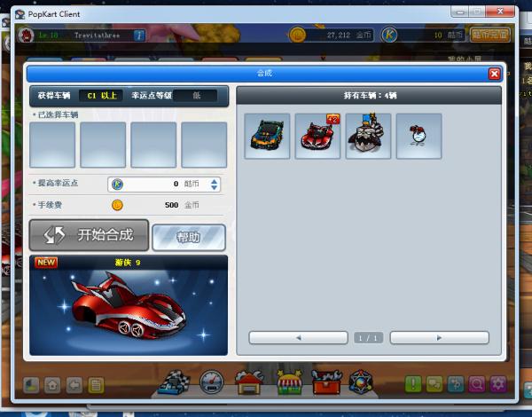Click the player name Trevitathree
The width and height of the screenshot is (532, 417).
pyautogui.click(x=97, y=35)
